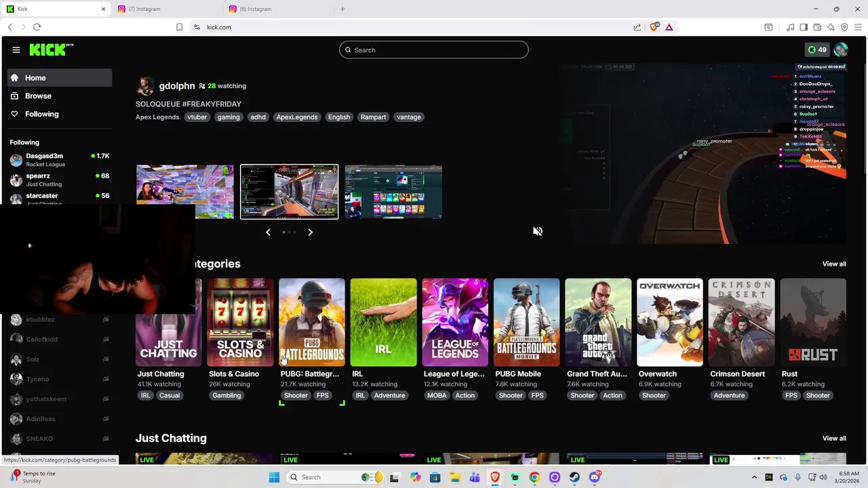Click the Windows Start button

click(274, 477)
